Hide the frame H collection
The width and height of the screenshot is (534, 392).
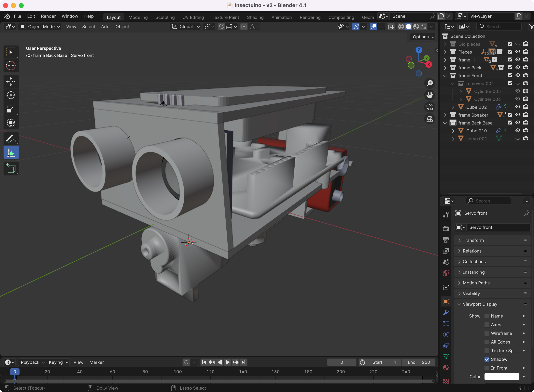pyautogui.click(x=518, y=59)
